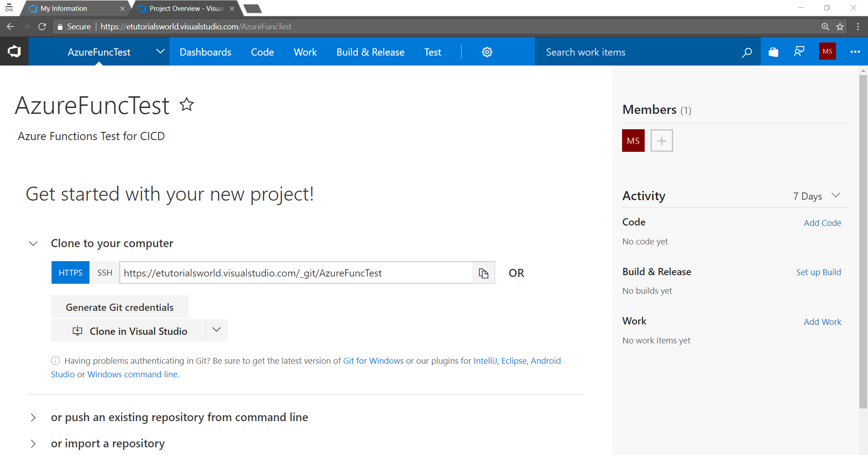Screen dimensions: 868x455
Task: Close the My Information tab
Action: point(122,9)
